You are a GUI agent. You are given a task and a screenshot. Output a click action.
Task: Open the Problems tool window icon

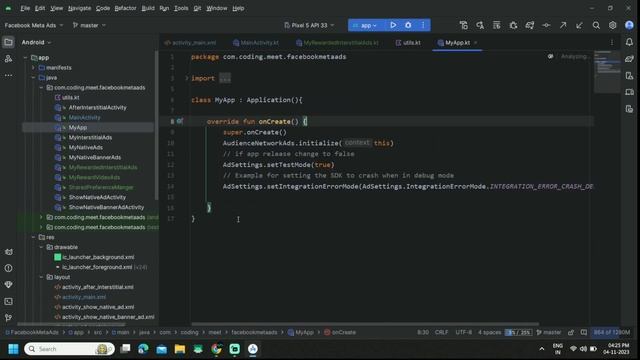[x=8, y=268]
